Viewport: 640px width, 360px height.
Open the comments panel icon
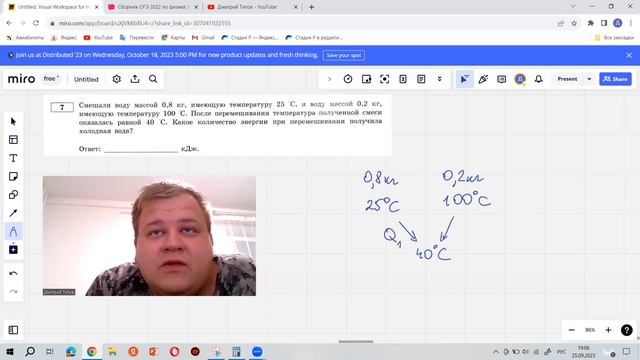502,79
